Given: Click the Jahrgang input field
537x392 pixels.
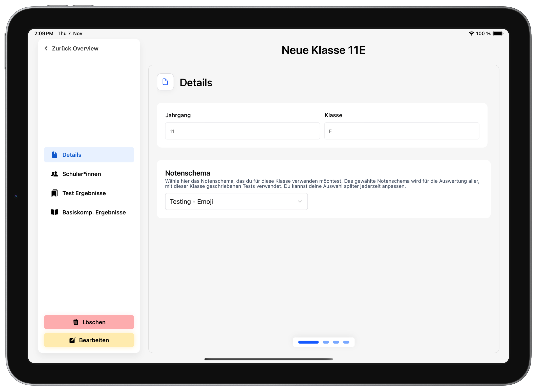Looking at the screenshot, I should 242,131.
